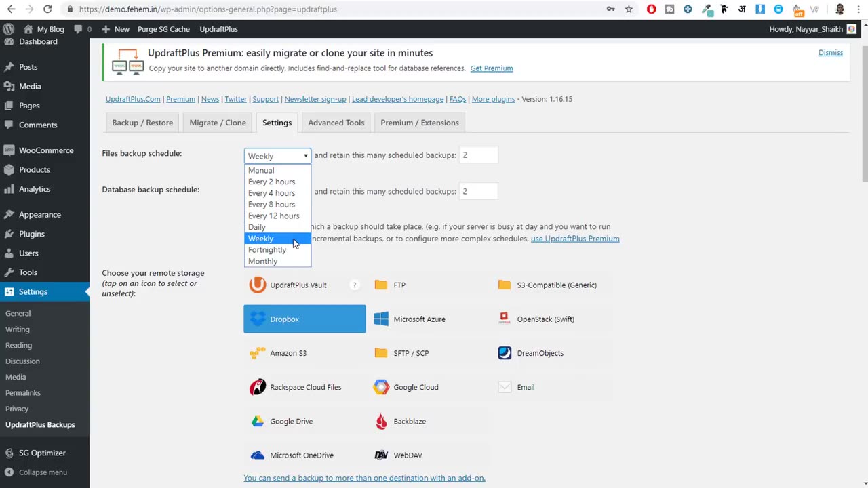Click the Get Premium link
Image resolution: width=868 pixels, height=488 pixels.
tap(492, 68)
